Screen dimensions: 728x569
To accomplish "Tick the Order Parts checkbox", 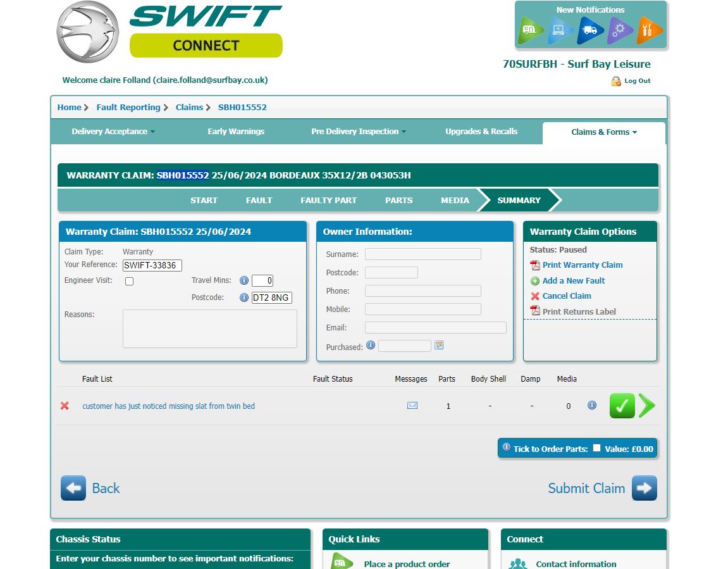I will point(597,448).
